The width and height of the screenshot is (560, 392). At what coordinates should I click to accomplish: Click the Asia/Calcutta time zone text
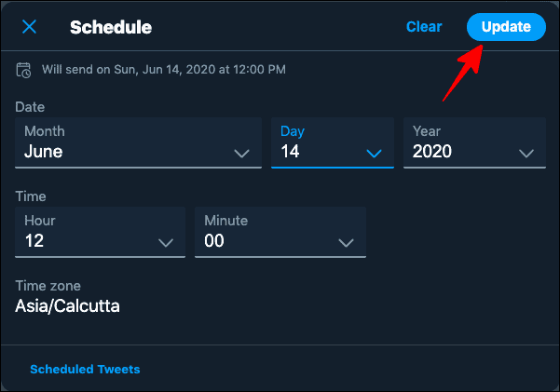(x=67, y=306)
